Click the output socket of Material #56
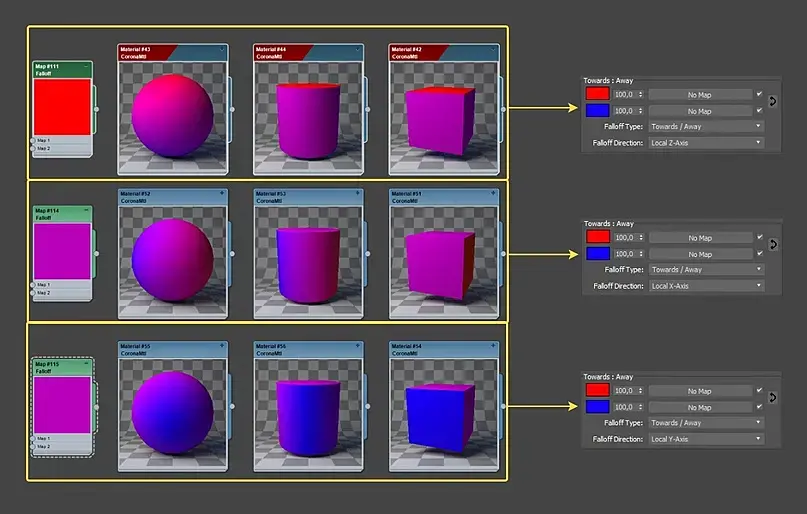This screenshot has width=807, height=514. (367, 406)
